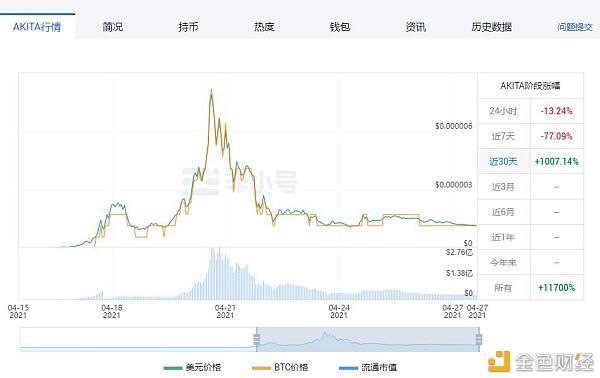
Task: Click the 04-15 2021 date label
Action: click(x=18, y=311)
